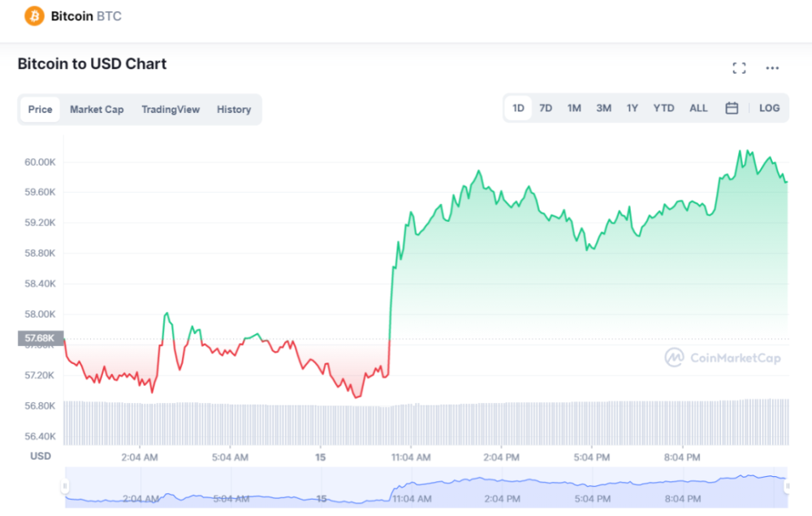The image size is (812, 516).
Task: Select the 1D time range
Action: coord(518,108)
